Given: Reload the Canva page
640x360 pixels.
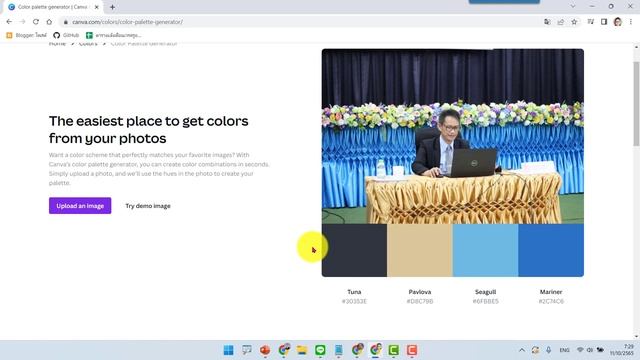Looking at the screenshot, I should (36, 22).
